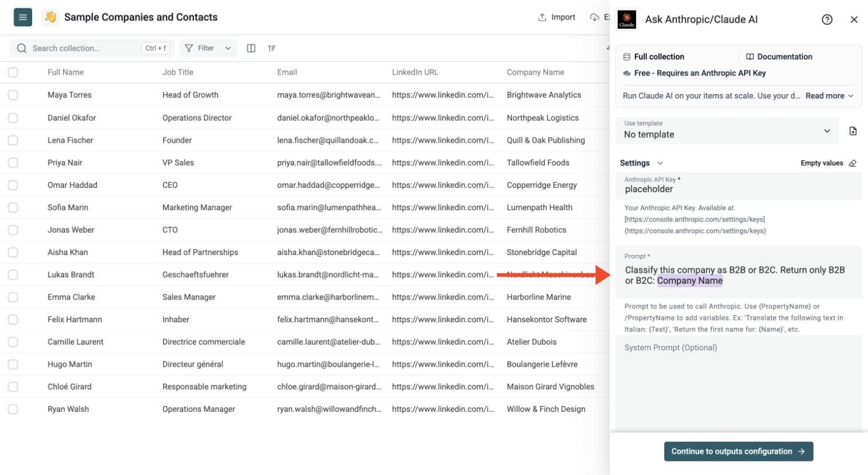This screenshot has width=868, height=475.
Task: Click the columns layout icon
Action: (251, 48)
